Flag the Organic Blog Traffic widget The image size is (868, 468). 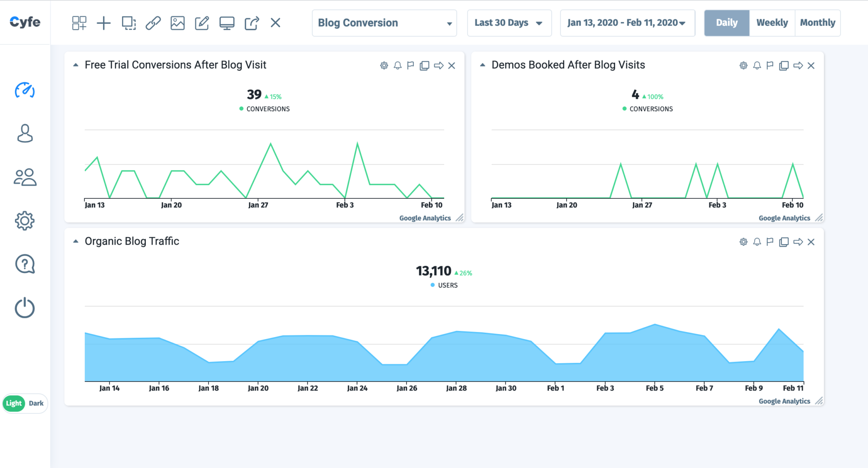coord(770,242)
